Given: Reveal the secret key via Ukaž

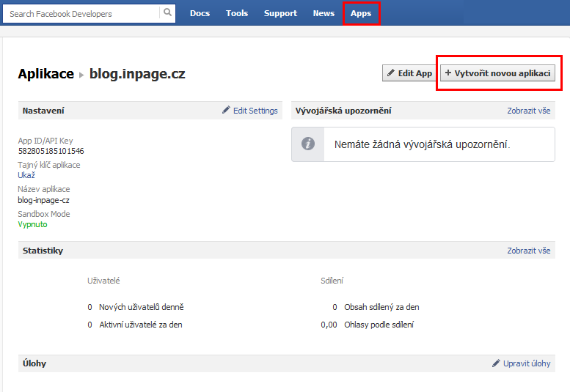Looking at the screenshot, I should click(x=26, y=175).
